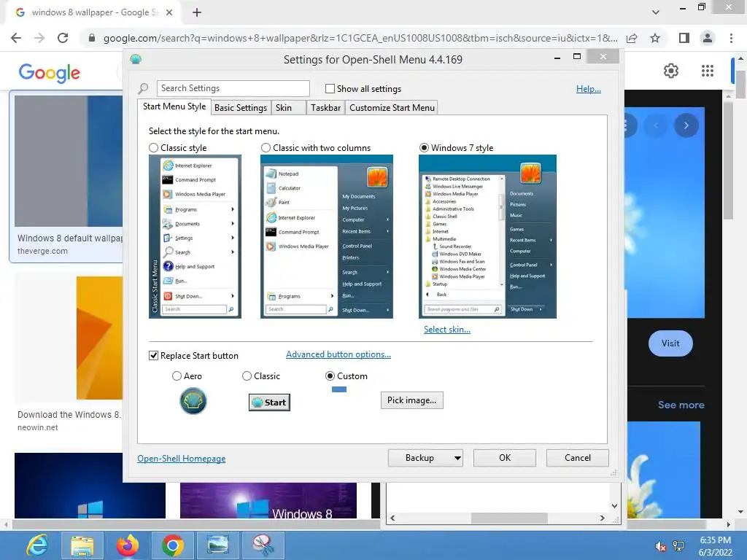
Task: Close the windows 8 wallpaper tab
Action: [x=169, y=12]
